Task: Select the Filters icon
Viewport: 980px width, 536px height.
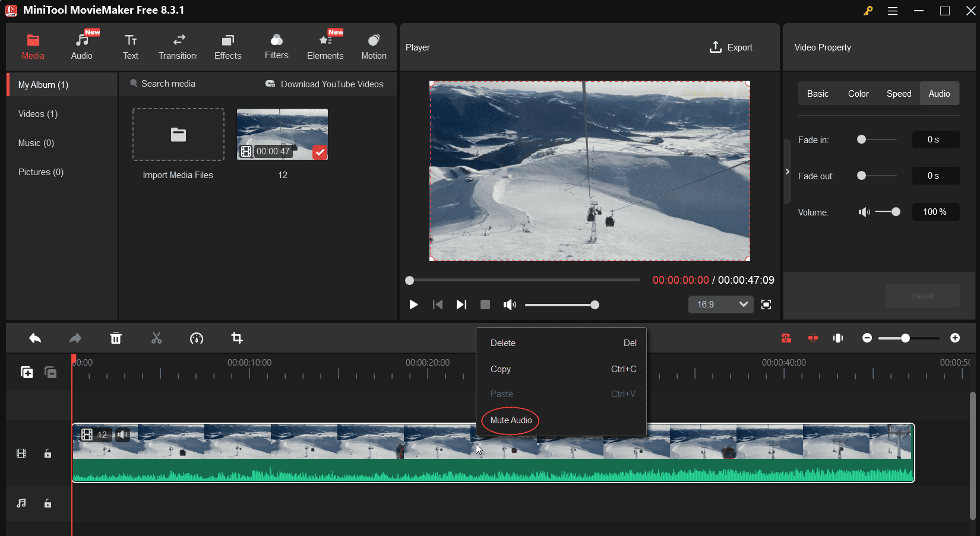Action: 276,46
